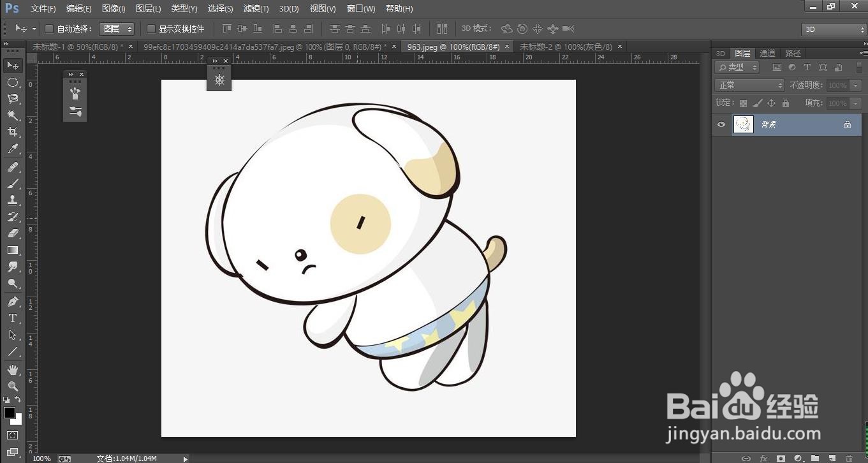
Task: Select the Eraser tool
Action: [12, 233]
